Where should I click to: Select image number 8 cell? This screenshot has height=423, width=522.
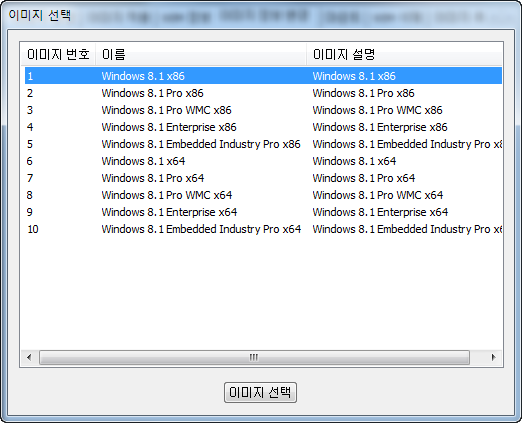[x=30, y=195]
